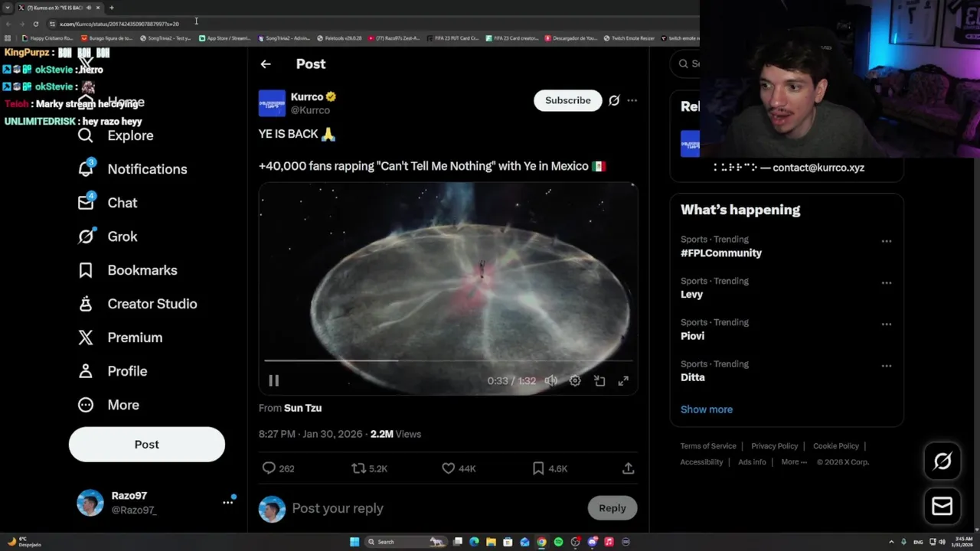Click the @Kurrco handle
The height and width of the screenshot is (551, 980).
point(310,110)
